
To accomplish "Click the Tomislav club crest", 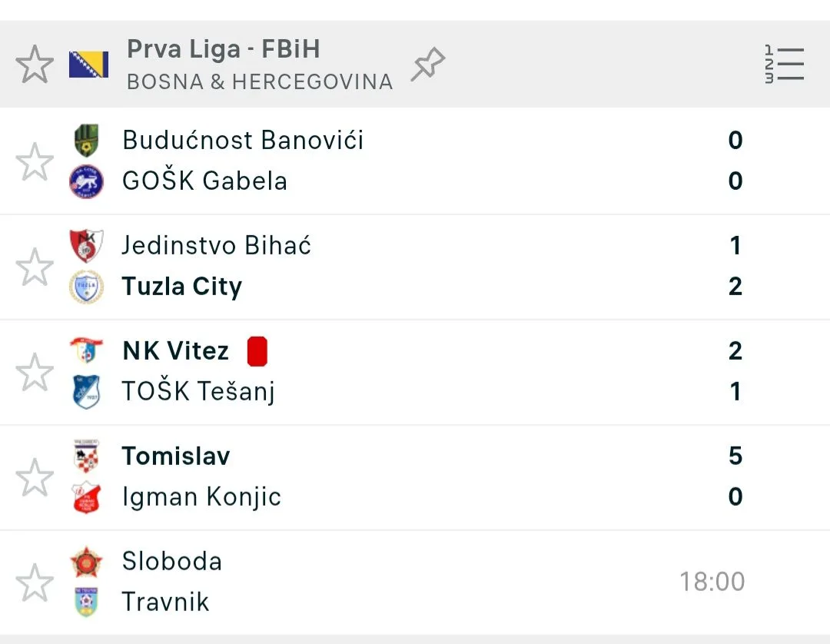I will (86, 456).
